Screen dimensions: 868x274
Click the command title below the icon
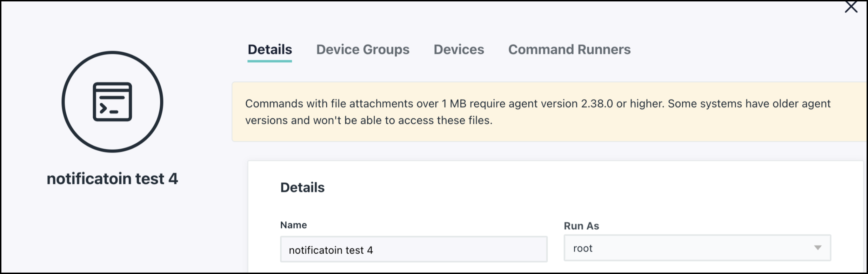112,179
